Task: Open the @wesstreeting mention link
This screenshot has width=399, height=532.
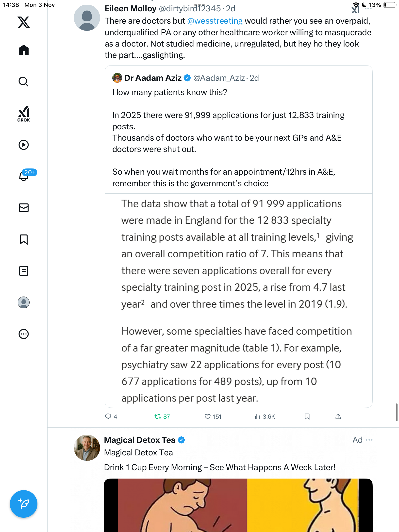Action: click(x=215, y=21)
